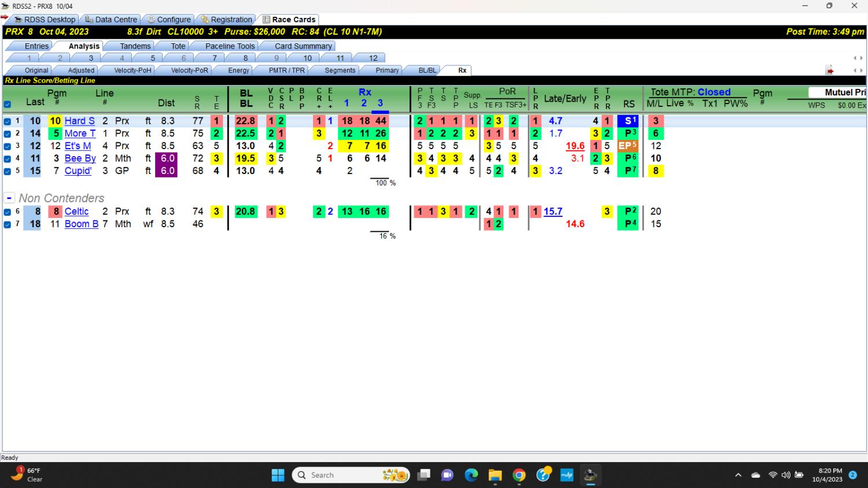The image size is (868, 488).
Task: Switch to the Tandems tab
Action: (135, 46)
